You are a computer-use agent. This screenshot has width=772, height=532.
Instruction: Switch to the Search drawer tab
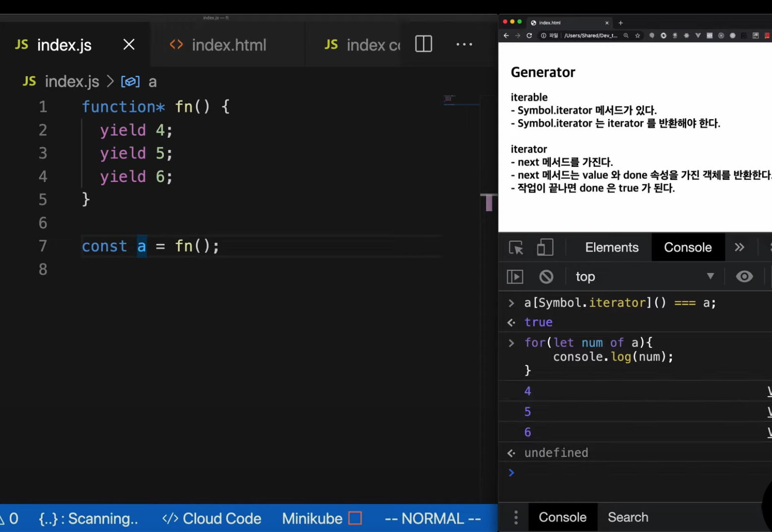point(628,517)
